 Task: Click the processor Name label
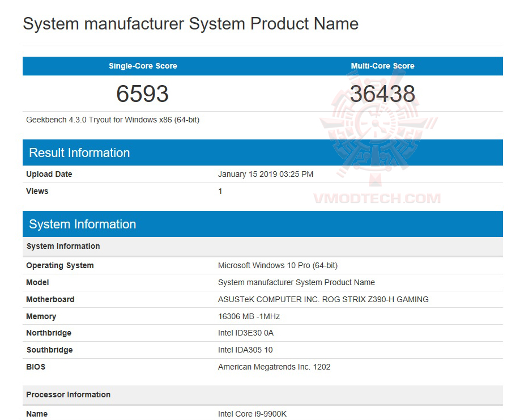(37, 414)
